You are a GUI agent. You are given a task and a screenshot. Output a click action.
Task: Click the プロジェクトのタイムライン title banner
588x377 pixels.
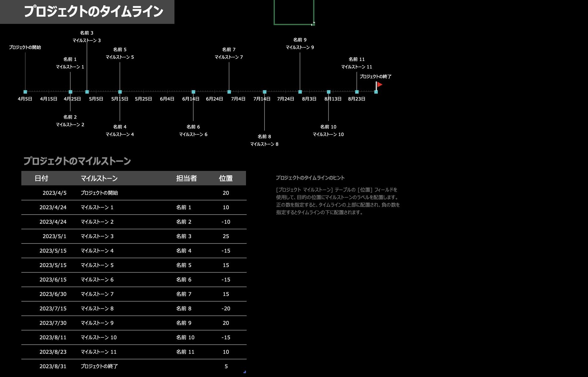click(x=93, y=12)
